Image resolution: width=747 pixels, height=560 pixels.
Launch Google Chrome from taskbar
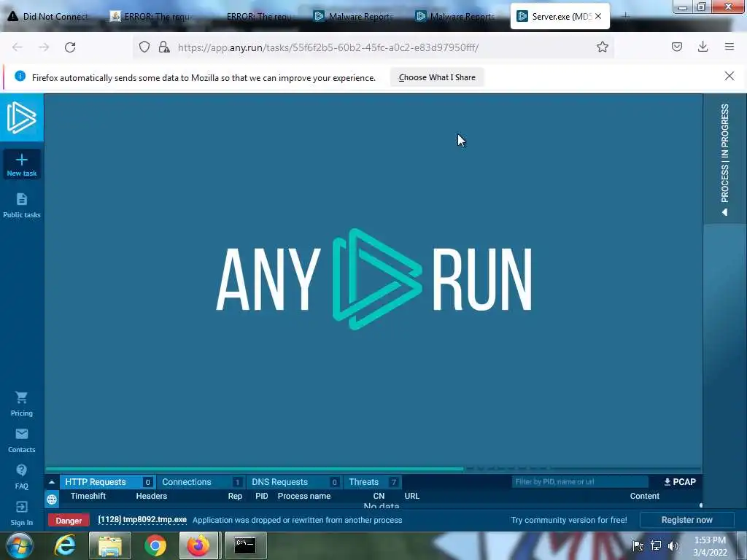155,545
